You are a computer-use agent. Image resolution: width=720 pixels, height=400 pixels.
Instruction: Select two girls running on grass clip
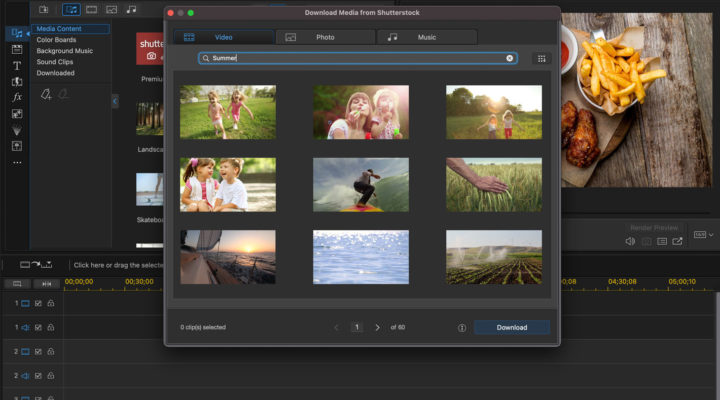pyautogui.click(x=228, y=112)
